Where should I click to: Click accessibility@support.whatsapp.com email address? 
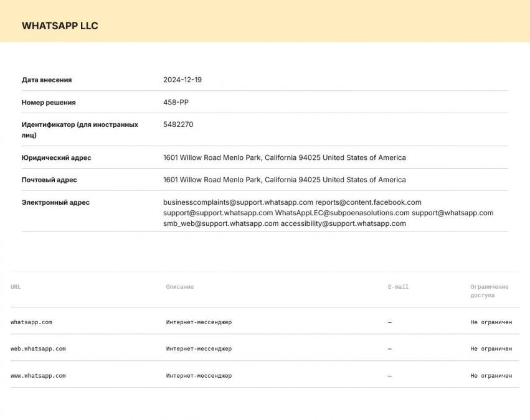tap(343, 223)
